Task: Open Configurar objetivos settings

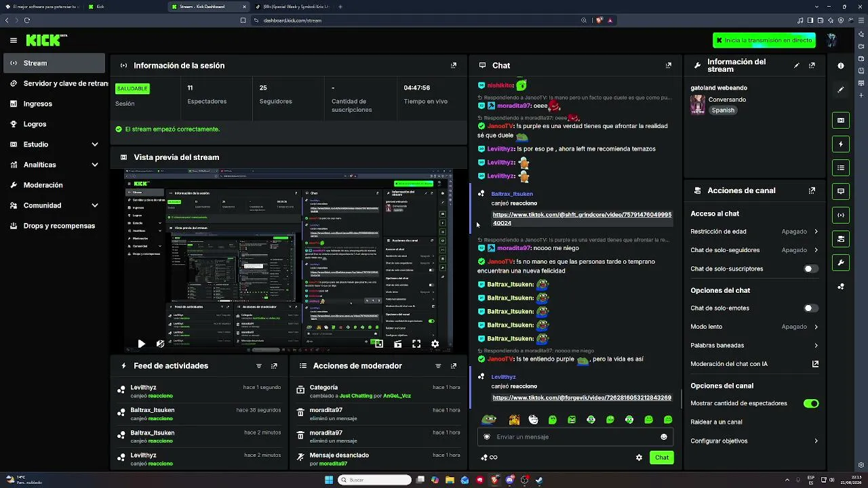Action: 755,441
